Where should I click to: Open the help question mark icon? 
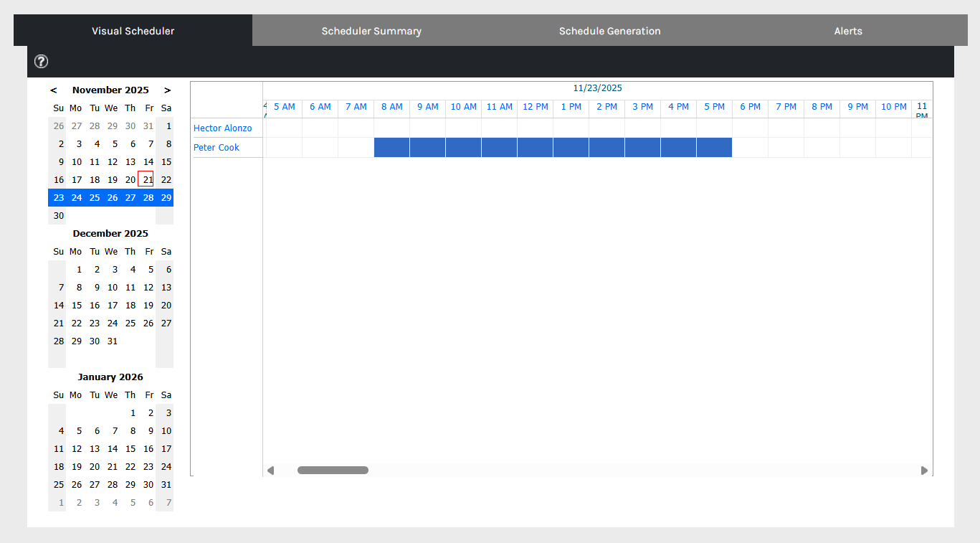click(42, 62)
